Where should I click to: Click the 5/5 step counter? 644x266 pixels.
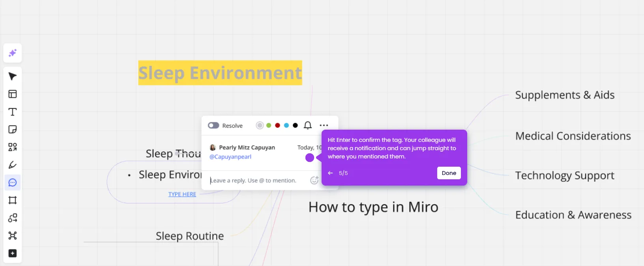[x=343, y=173]
